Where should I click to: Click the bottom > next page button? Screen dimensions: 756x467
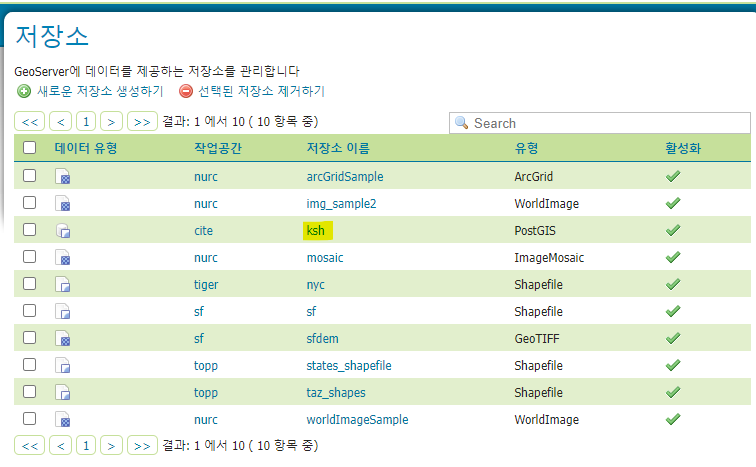[x=111, y=445]
